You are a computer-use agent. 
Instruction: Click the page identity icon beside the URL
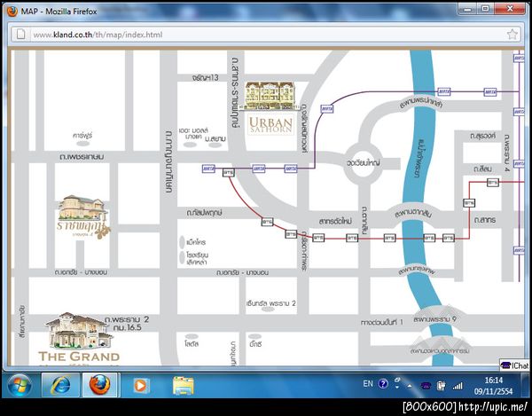[21, 35]
